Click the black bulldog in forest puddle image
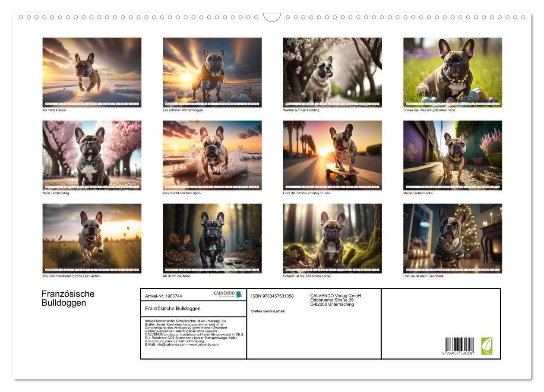The height and width of the screenshot is (392, 544). [x=212, y=238]
